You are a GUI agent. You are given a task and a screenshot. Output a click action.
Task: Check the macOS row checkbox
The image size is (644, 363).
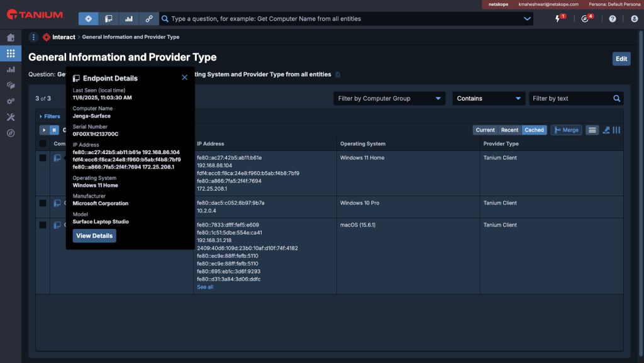click(43, 225)
